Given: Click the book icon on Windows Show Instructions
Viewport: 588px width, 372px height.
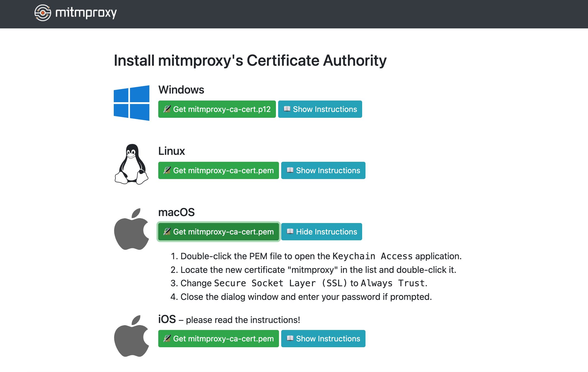Looking at the screenshot, I should [x=287, y=109].
